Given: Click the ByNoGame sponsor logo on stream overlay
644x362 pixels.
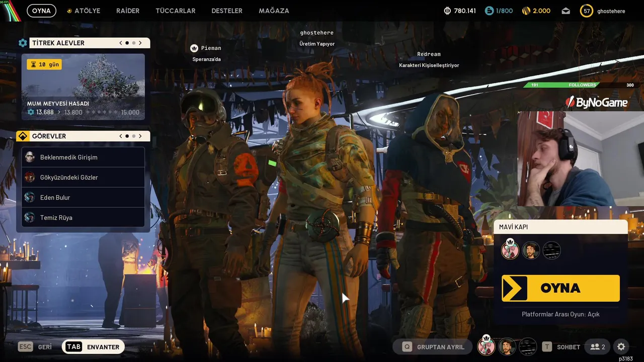Looking at the screenshot, I should pyautogui.click(x=597, y=103).
